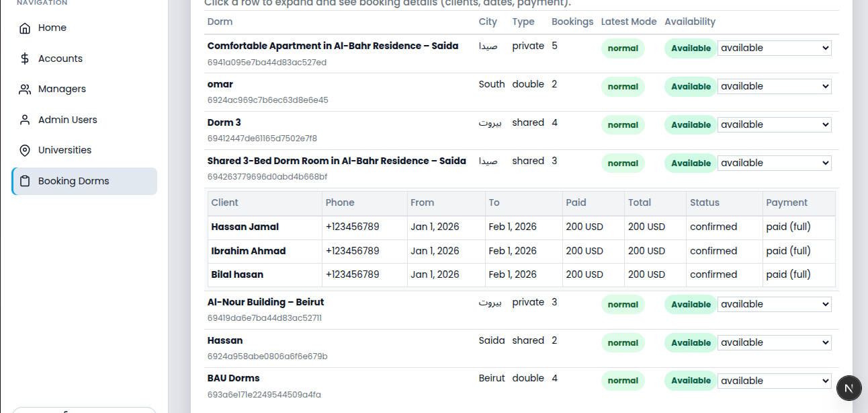Click the Booking Dorms clipboard icon
Screen dimensions: 868x413
[25, 181]
